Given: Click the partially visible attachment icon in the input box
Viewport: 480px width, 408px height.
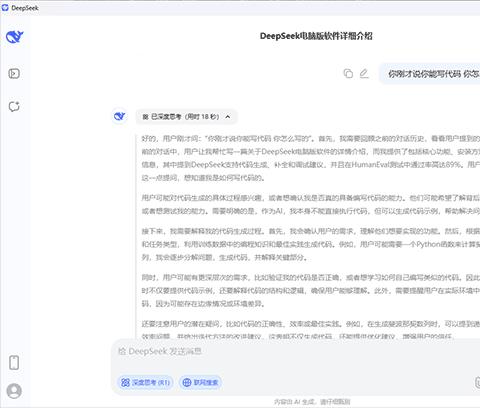Looking at the screenshot, I should (477, 382).
